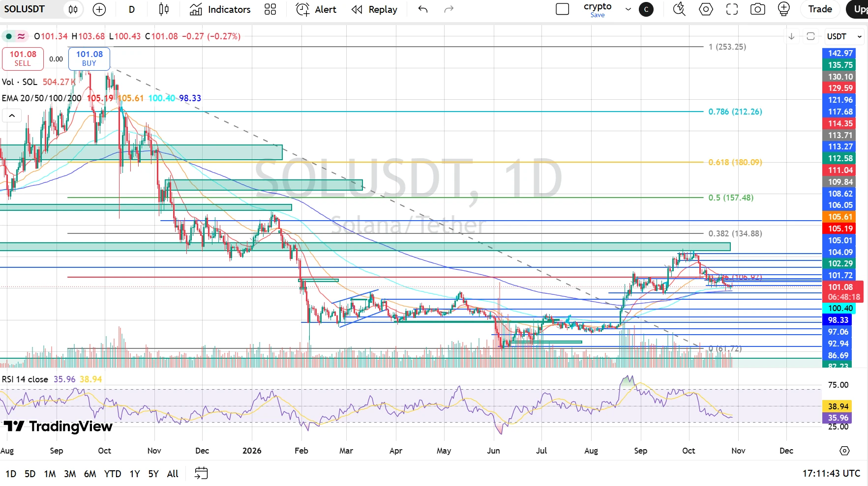Enter fullscreen mode
Image resolution: width=868 pixels, height=486 pixels.
pyautogui.click(x=732, y=9)
